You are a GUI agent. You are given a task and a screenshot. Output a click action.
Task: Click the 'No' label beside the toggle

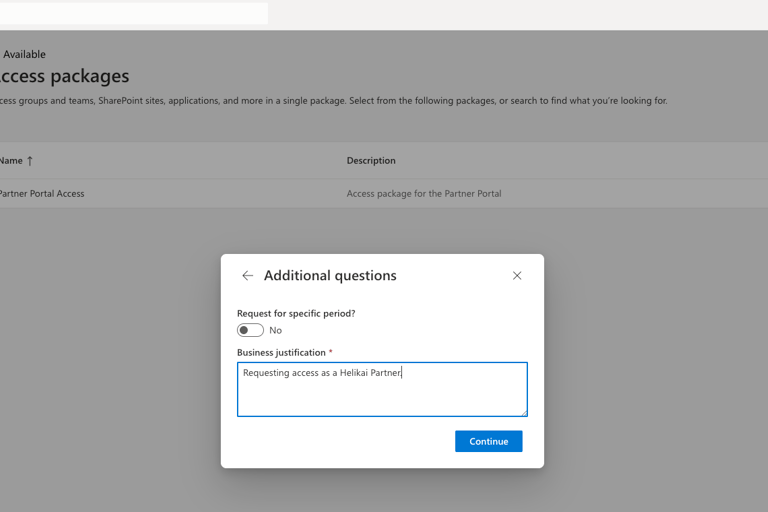(x=276, y=330)
